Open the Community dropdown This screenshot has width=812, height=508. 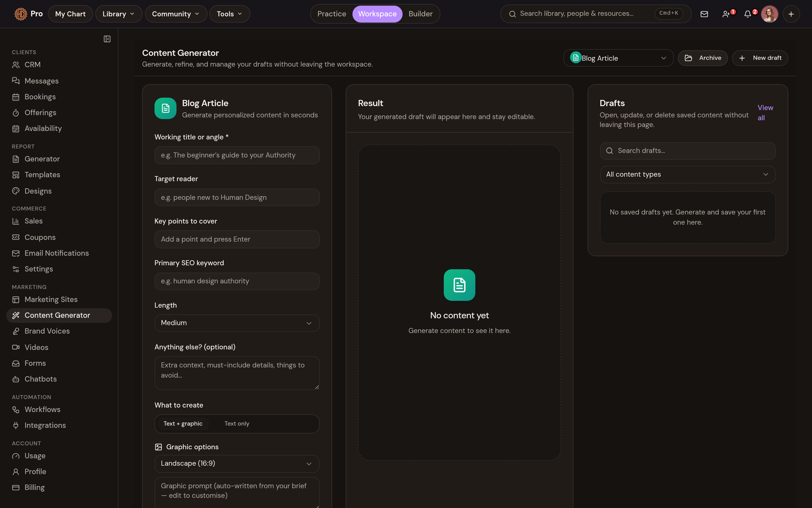pyautogui.click(x=176, y=14)
